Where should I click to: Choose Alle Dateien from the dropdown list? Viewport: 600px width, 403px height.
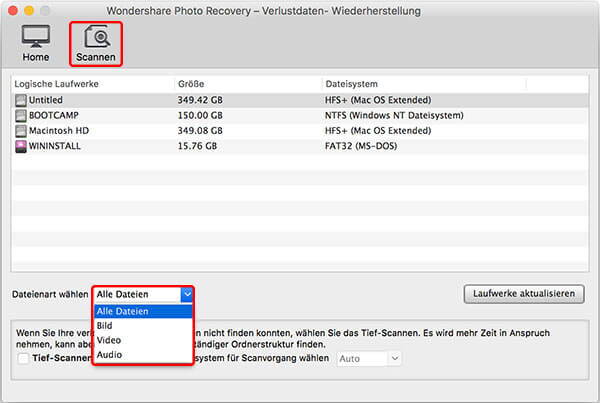143,311
